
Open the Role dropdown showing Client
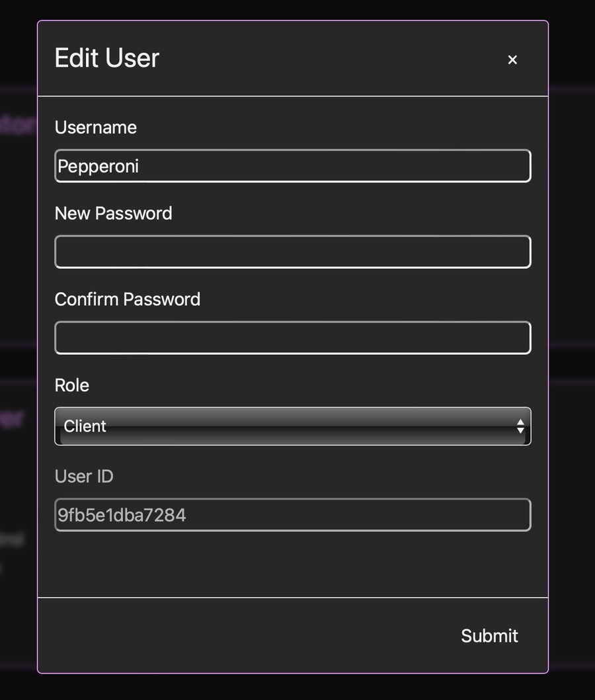[292, 426]
